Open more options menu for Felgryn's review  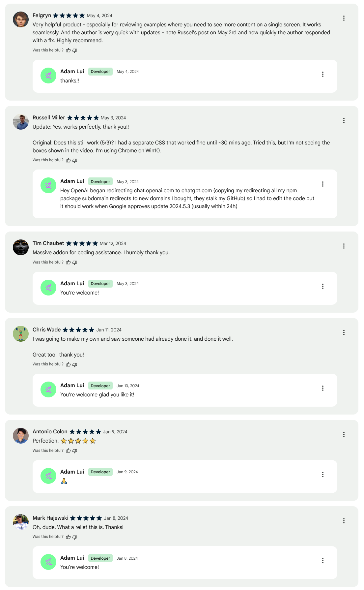(x=344, y=18)
